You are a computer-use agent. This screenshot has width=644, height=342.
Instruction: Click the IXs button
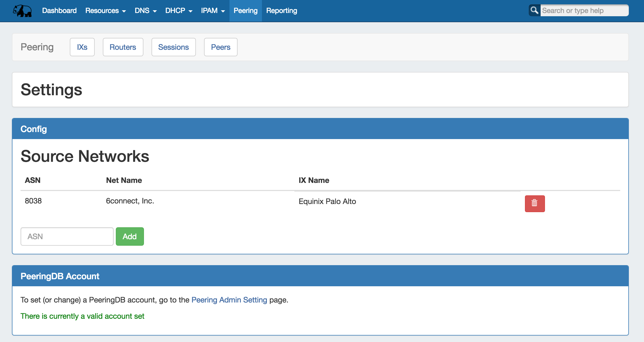(82, 47)
